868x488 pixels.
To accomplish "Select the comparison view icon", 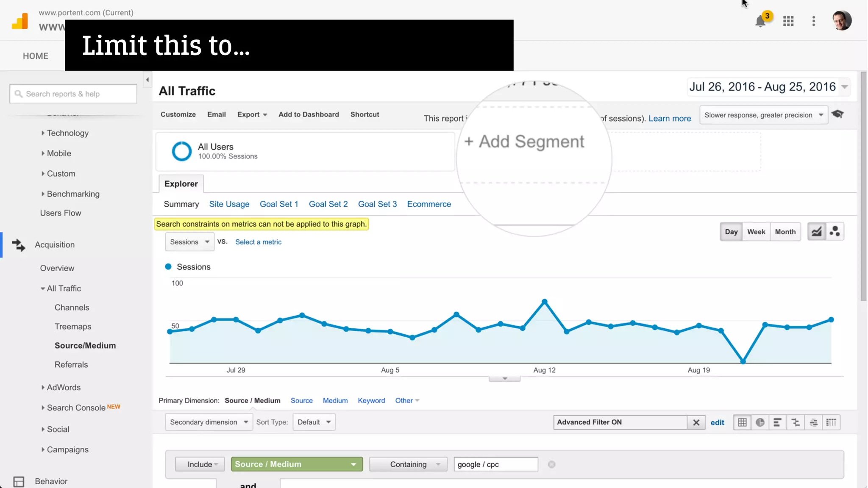I will tap(796, 422).
